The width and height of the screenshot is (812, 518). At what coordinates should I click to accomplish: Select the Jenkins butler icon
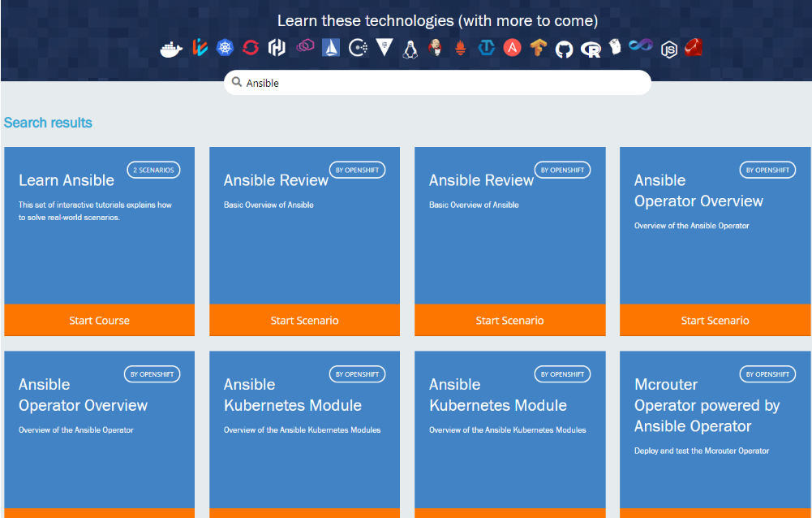point(435,48)
